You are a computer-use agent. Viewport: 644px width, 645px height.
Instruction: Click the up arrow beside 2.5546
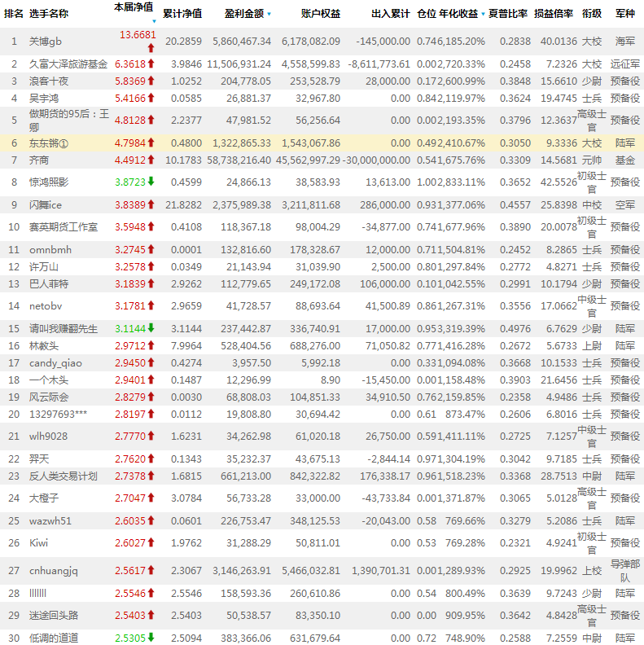coord(151,593)
